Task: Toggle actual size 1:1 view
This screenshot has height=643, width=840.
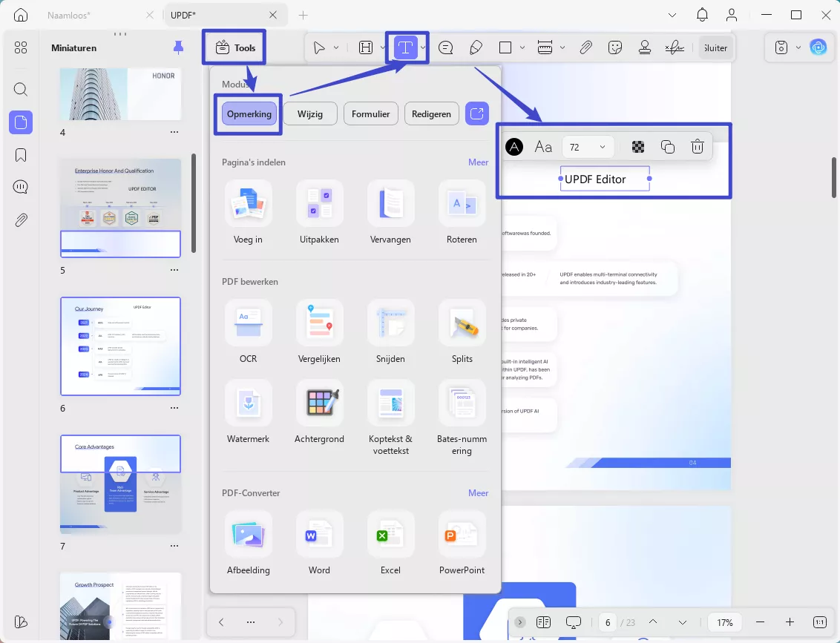Action: pos(820,622)
